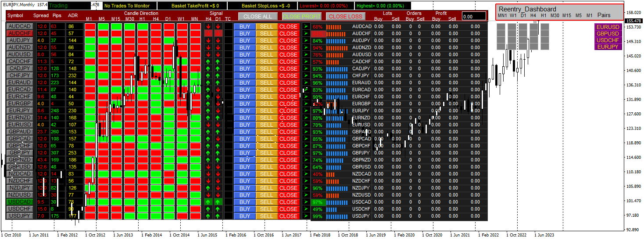
Task: Select the CHFJPY symbol button
Action: pos(20,76)
